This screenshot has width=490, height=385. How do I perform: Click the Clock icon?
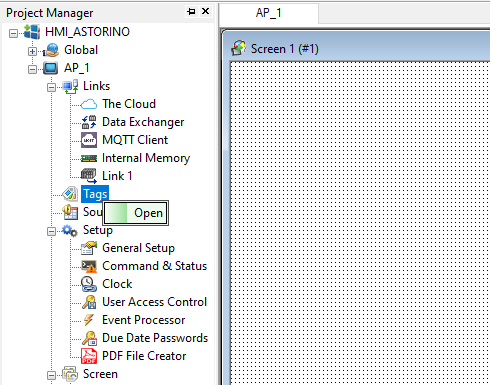[89, 284]
